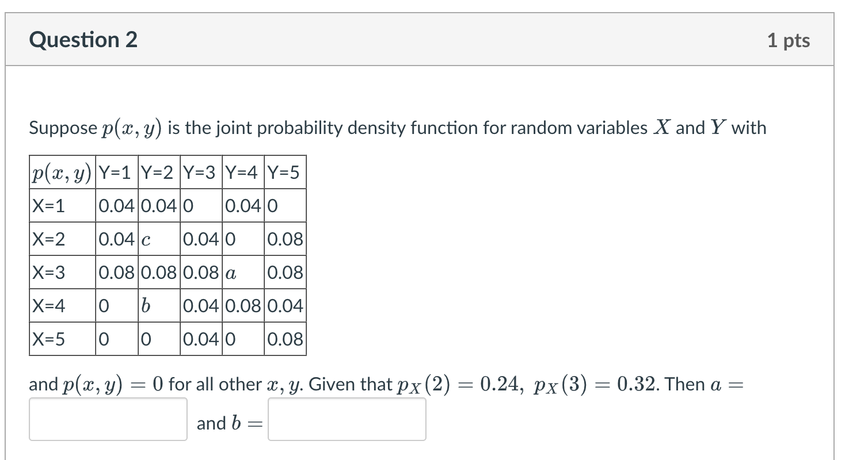Click the Y=1 column header

coord(116,171)
